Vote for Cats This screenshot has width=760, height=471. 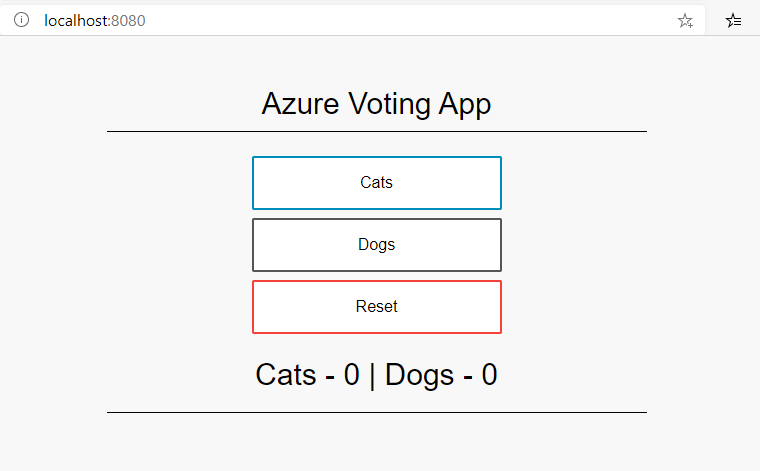pyautogui.click(x=376, y=183)
